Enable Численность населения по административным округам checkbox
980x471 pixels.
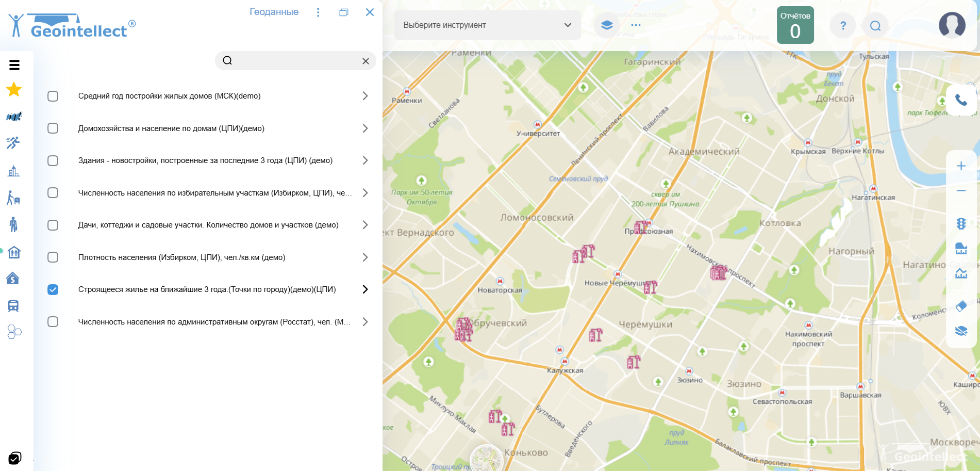53,322
